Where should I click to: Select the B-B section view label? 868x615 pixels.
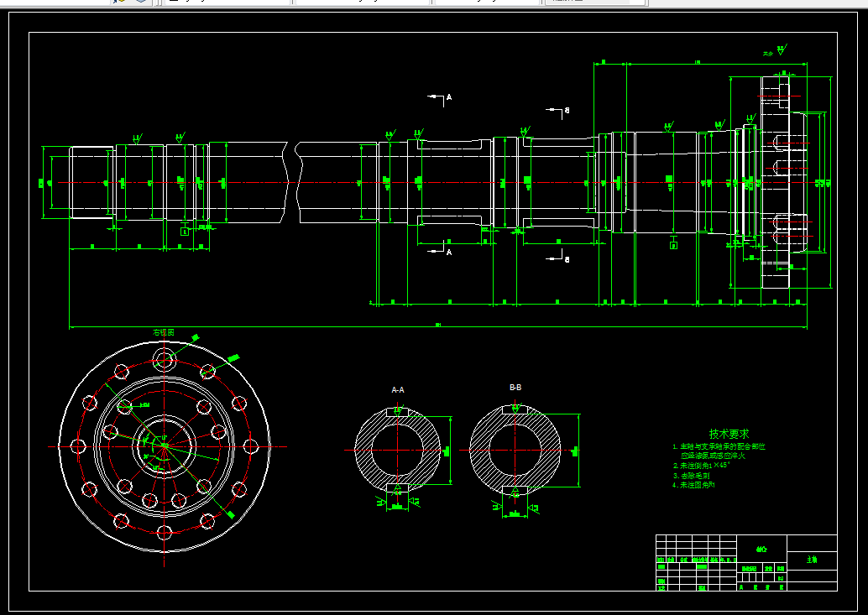[x=515, y=388]
